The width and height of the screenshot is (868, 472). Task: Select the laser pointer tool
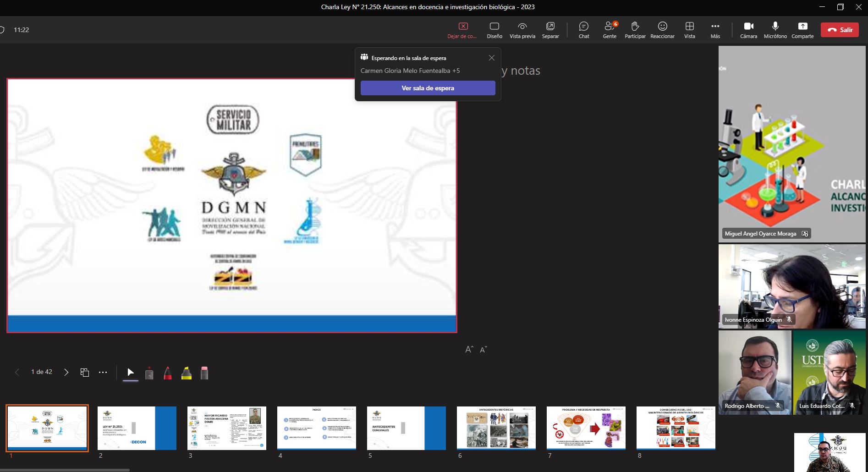149,373
